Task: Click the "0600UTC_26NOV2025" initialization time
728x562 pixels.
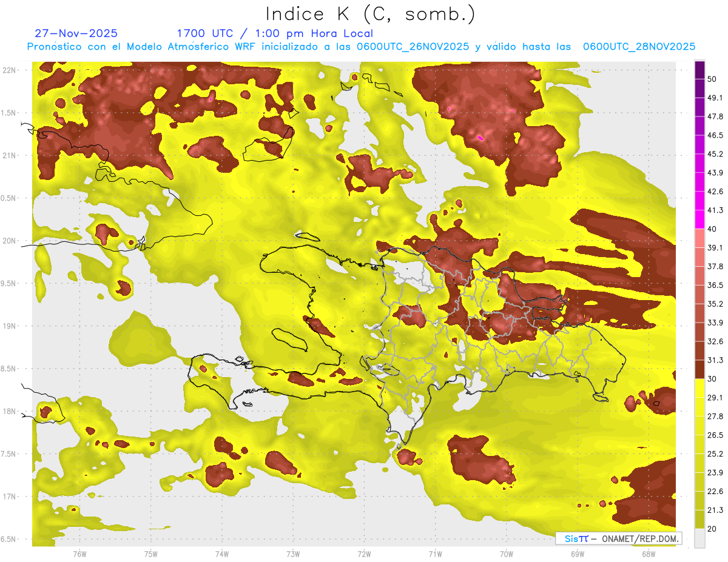Action: tap(413, 47)
